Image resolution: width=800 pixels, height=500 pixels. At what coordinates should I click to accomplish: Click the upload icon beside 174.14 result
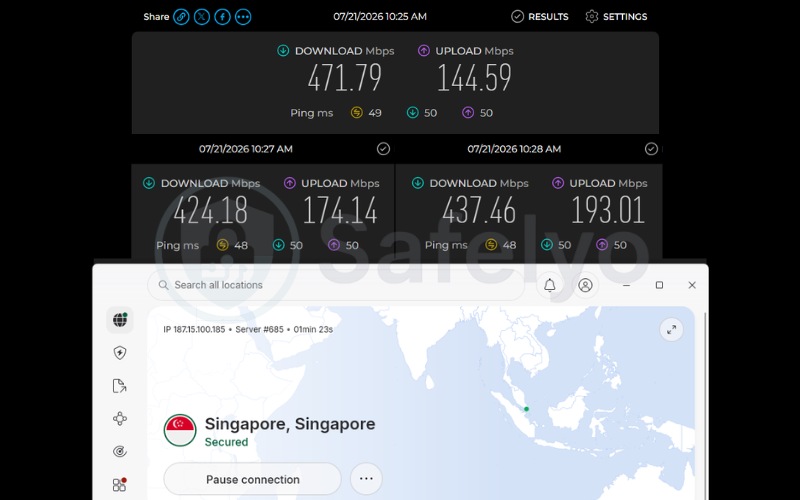pyautogui.click(x=289, y=183)
